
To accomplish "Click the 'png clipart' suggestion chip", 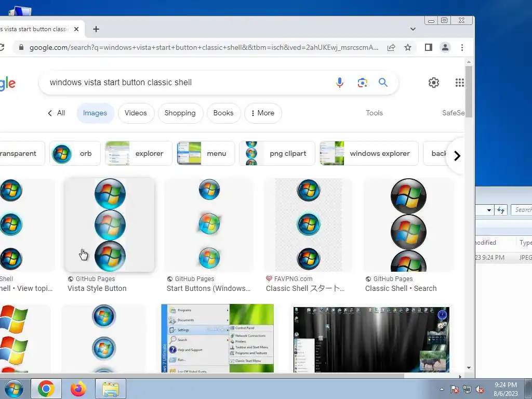I will [x=277, y=153].
